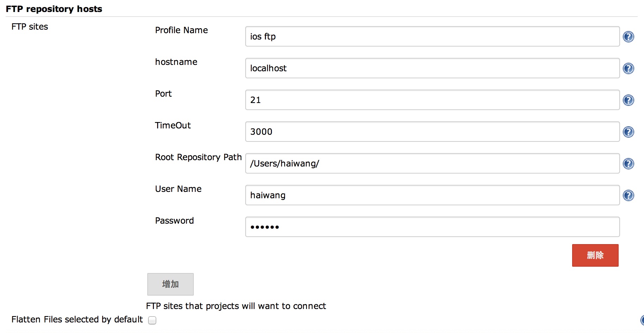Click the 'FTP repository hosts' section heading
Image resolution: width=644 pixels, height=333 pixels.
[54, 9]
